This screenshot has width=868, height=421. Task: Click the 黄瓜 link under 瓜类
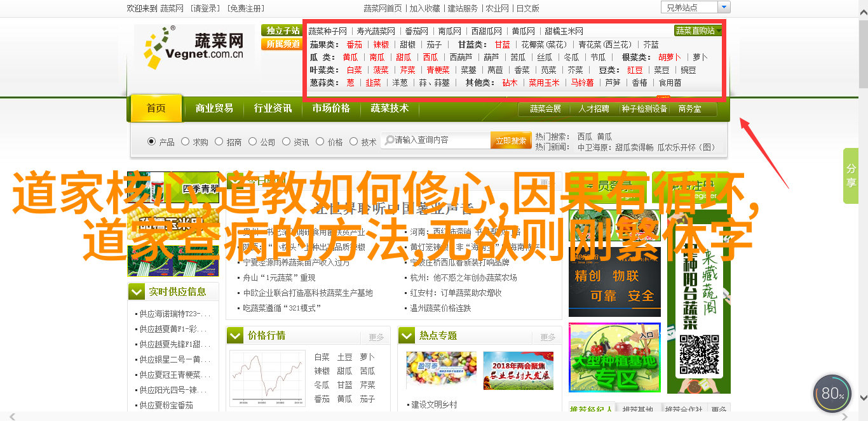coord(350,57)
